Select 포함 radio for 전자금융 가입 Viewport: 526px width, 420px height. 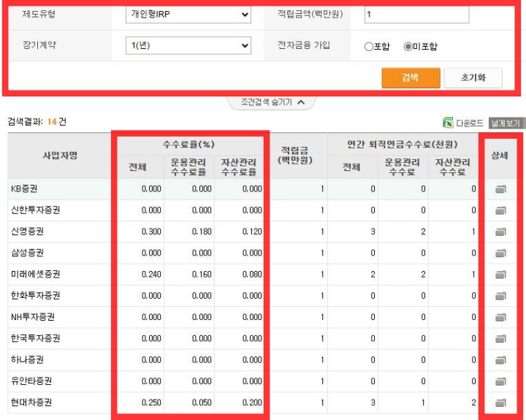(x=369, y=47)
